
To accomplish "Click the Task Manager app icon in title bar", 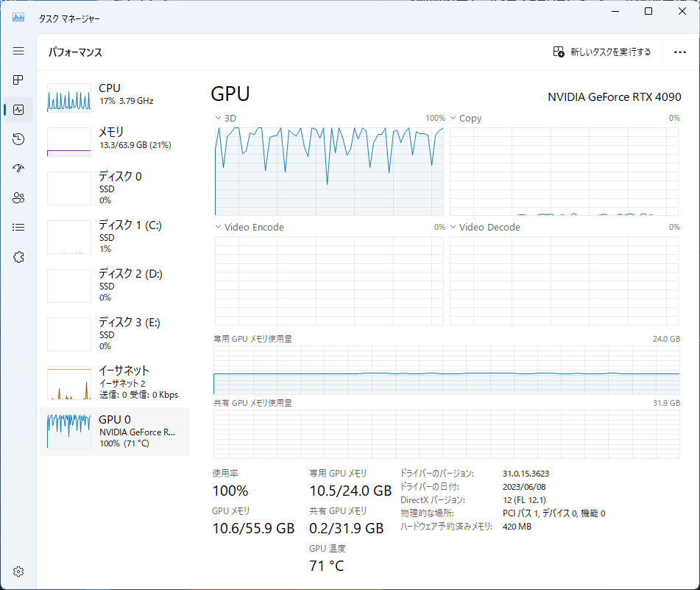I will point(18,18).
